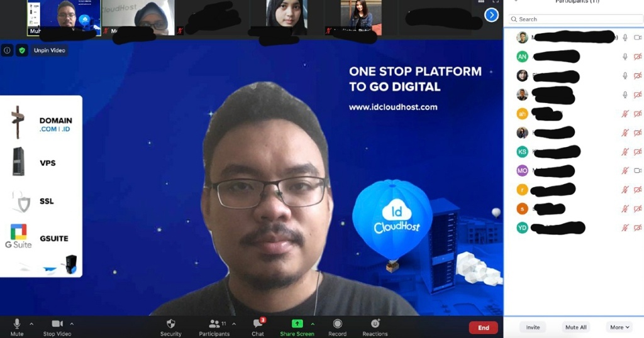Expand the caret next to Participants
644x338 pixels.
[234, 324]
